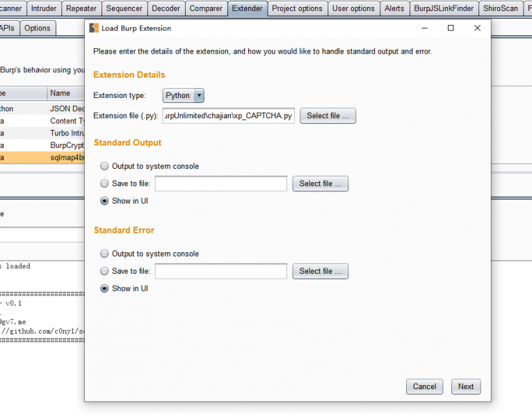The width and height of the screenshot is (532, 417).
Task: Open the Decoder tab
Action: (166, 8)
